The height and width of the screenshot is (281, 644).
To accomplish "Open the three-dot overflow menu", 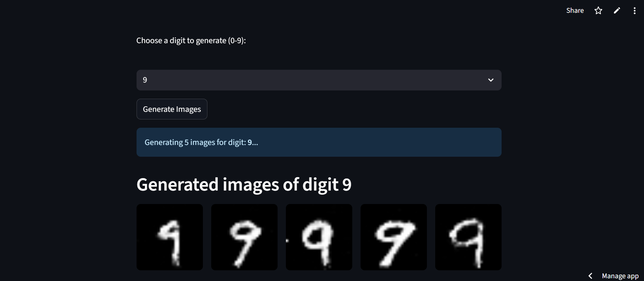I will tap(634, 11).
